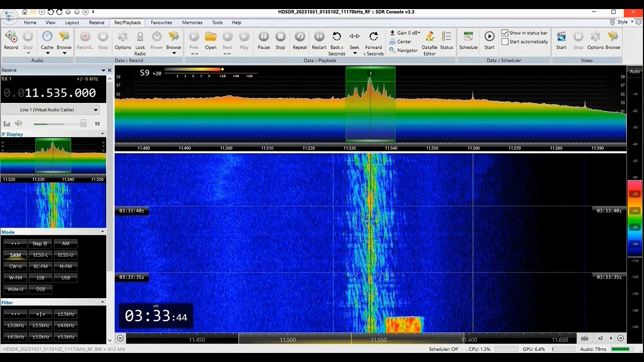Click the Center button in playback group
Image resolution: width=644 pixels, height=362 pixels.
point(400,42)
